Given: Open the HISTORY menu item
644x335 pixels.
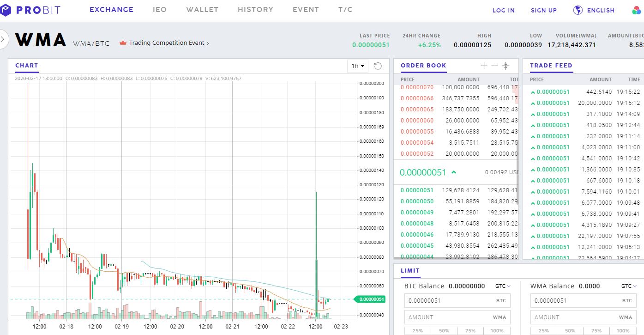Looking at the screenshot, I should pos(255,9).
